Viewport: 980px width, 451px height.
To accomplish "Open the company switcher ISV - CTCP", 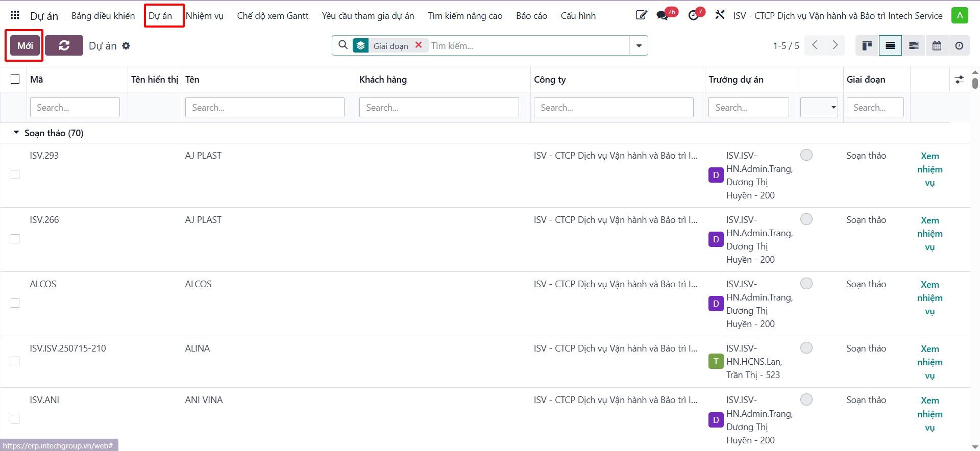I will point(838,16).
